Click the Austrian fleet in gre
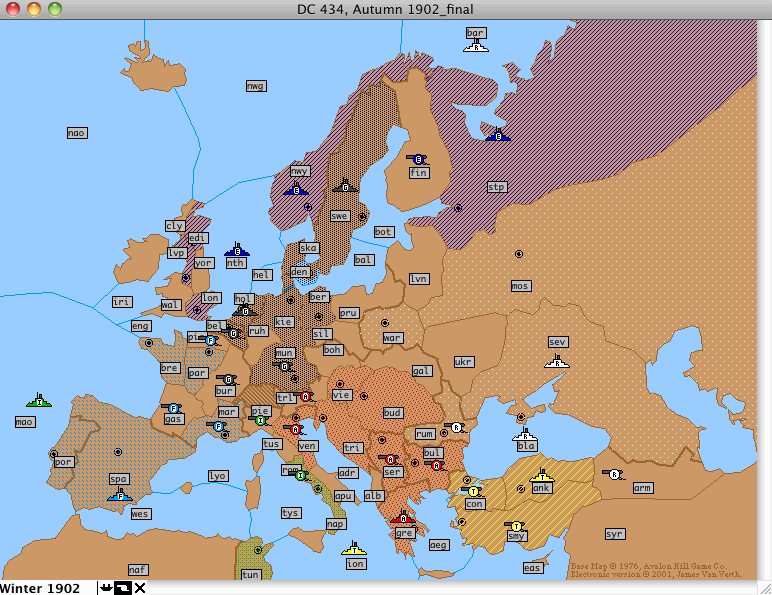Image resolution: width=772 pixels, height=595 pixels. click(403, 517)
